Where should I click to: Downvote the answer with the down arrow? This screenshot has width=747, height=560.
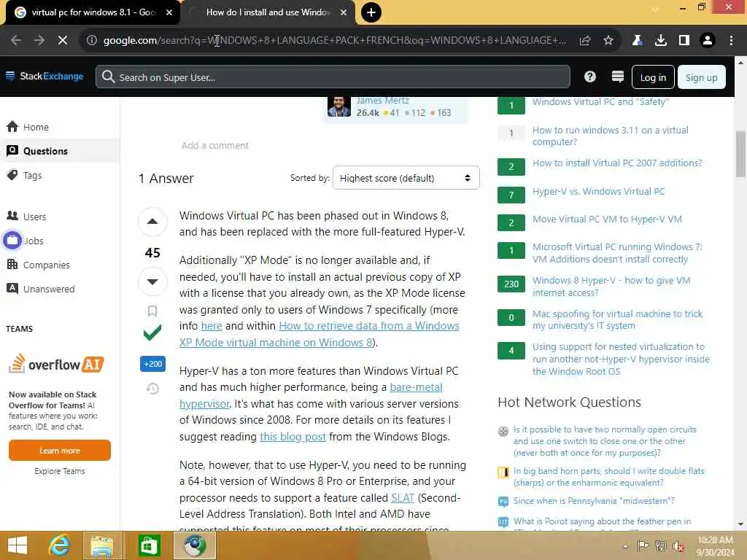point(152,281)
